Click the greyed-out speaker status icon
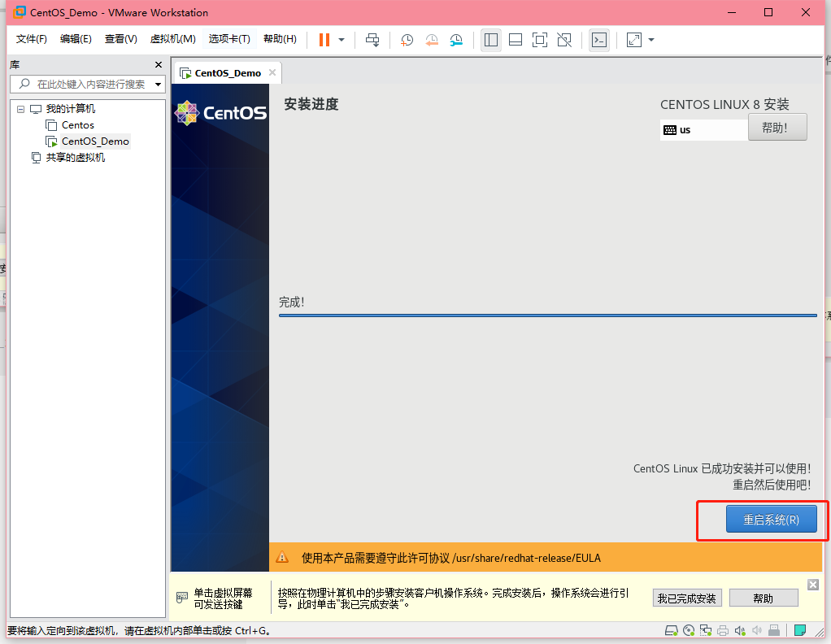The image size is (831, 644). pos(757,630)
